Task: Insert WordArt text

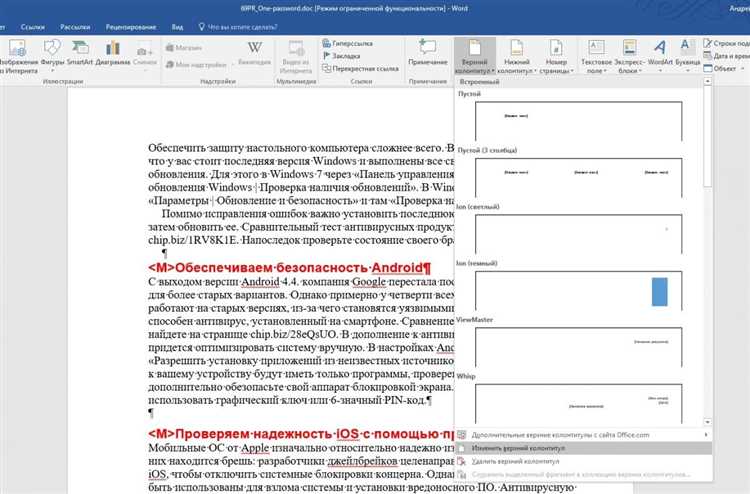Action: (x=660, y=55)
